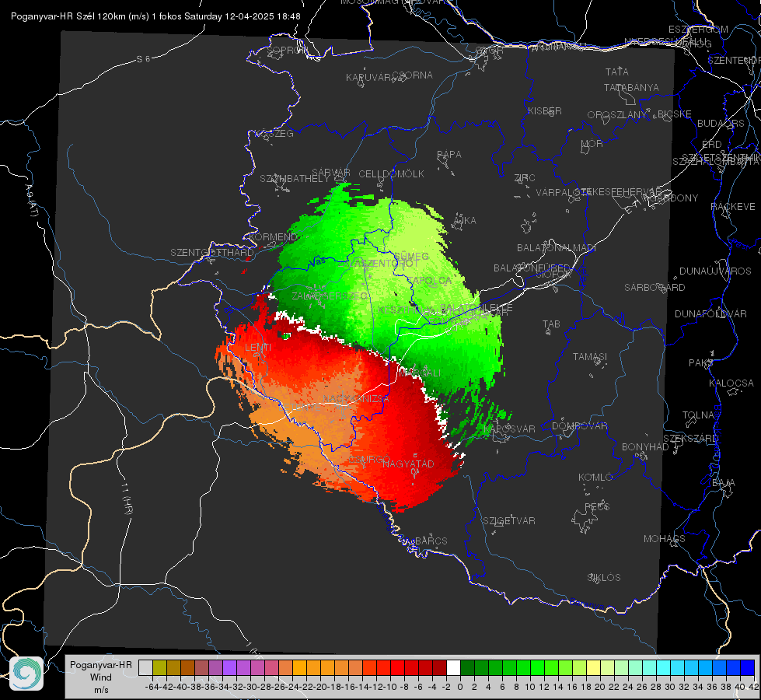Select the yellow swatch between 18 and 20
The width and height of the screenshot is (761, 700).
[593, 667]
